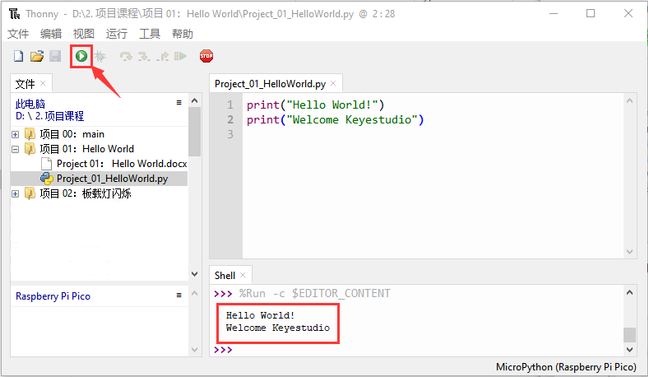Viewport: 648px width, 377px height.
Task: Click the 此电脑 heading link
Action: click(30, 103)
